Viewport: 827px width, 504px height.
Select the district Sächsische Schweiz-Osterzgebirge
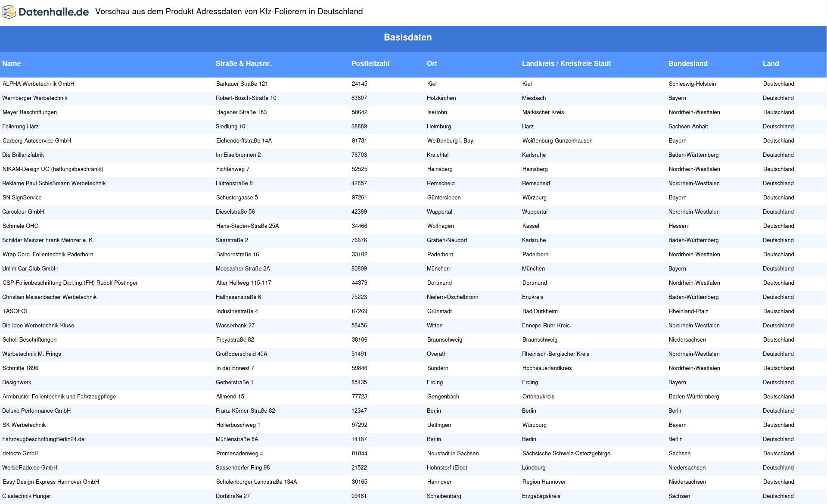point(566,454)
